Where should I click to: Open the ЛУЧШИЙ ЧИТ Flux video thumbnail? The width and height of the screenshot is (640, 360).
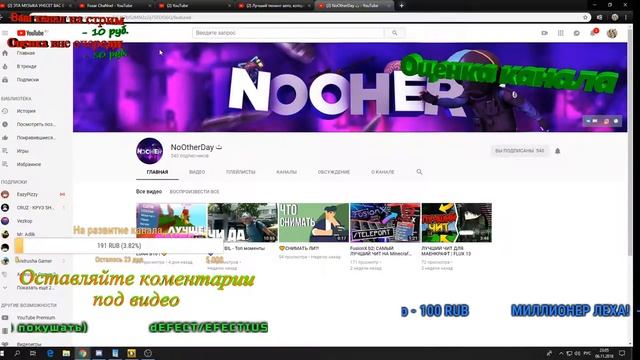[x=456, y=222]
